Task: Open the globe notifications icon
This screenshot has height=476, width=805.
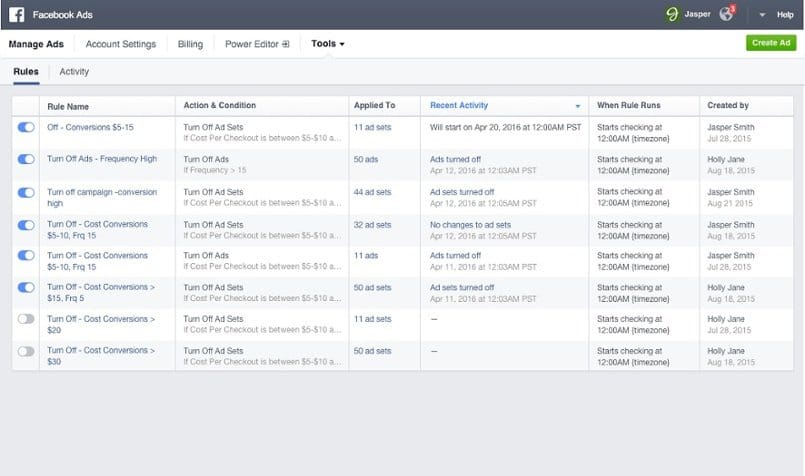Action: click(728, 15)
